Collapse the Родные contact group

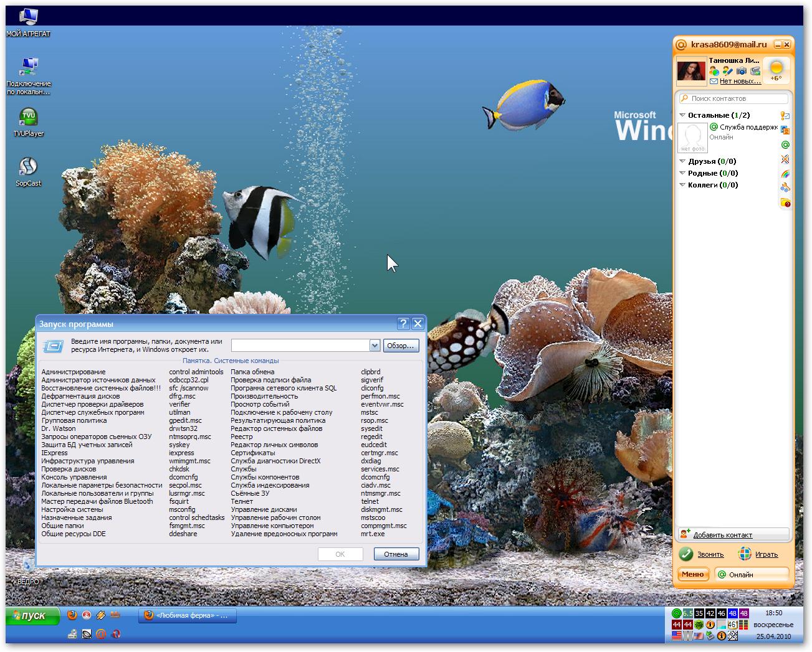pos(682,173)
